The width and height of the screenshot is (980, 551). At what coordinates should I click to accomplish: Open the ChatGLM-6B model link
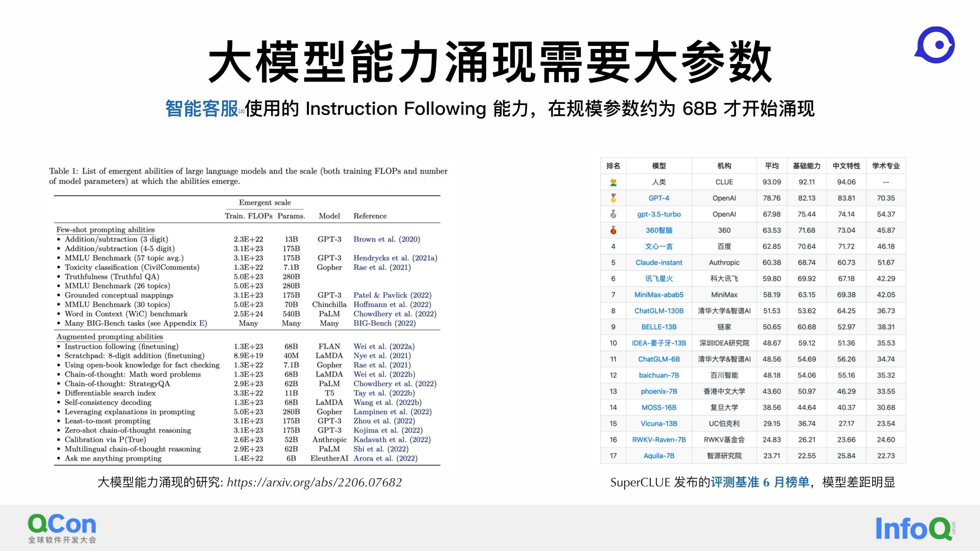pyautogui.click(x=659, y=359)
